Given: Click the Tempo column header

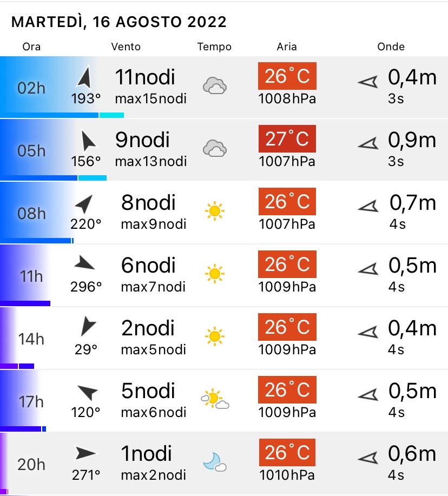Looking at the screenshot, I should [214, 47].
